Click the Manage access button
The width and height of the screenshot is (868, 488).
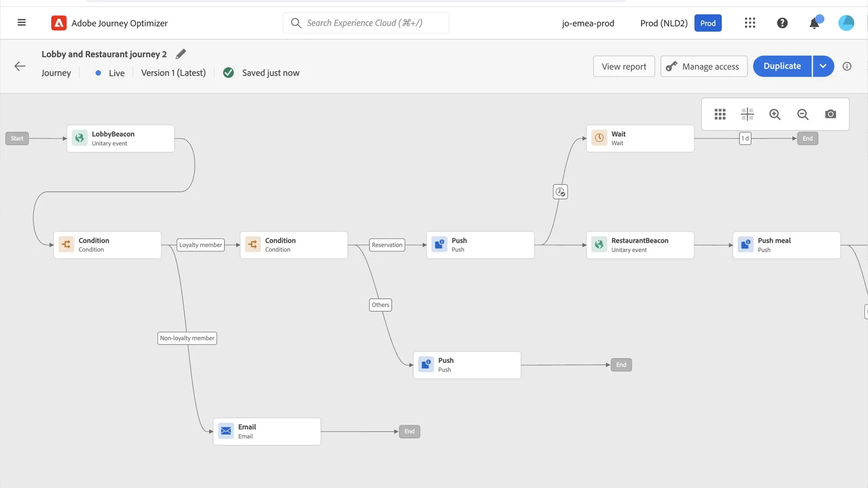[704, 66]
